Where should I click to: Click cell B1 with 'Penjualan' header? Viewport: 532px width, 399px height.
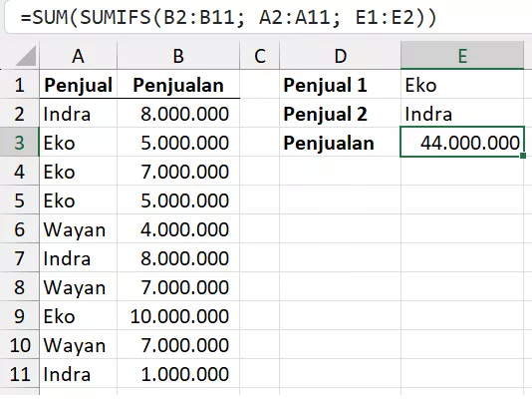178,85
